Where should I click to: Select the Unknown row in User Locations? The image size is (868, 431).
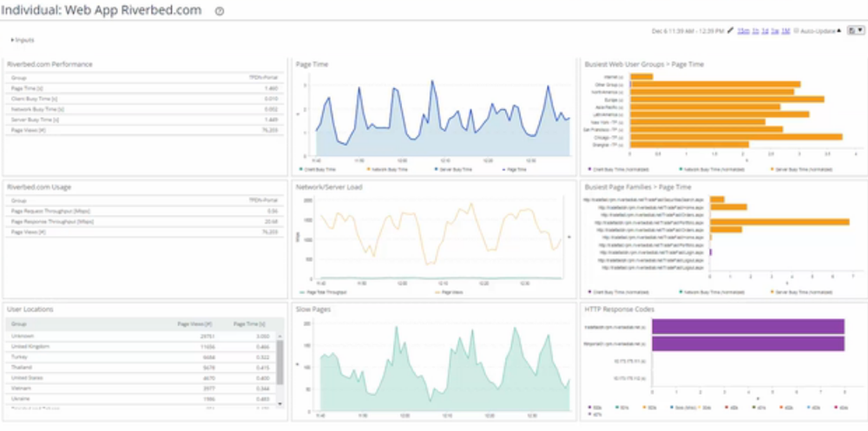141,336
